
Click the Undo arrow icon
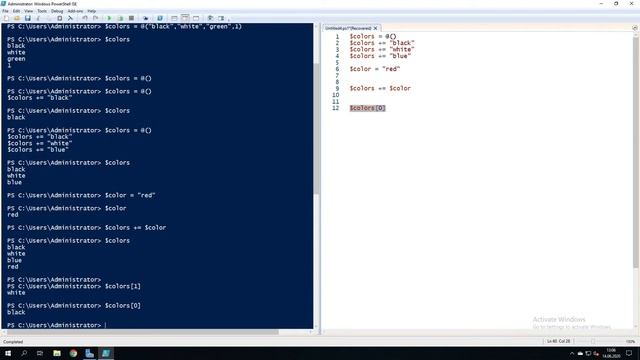[x=85, y=18]
